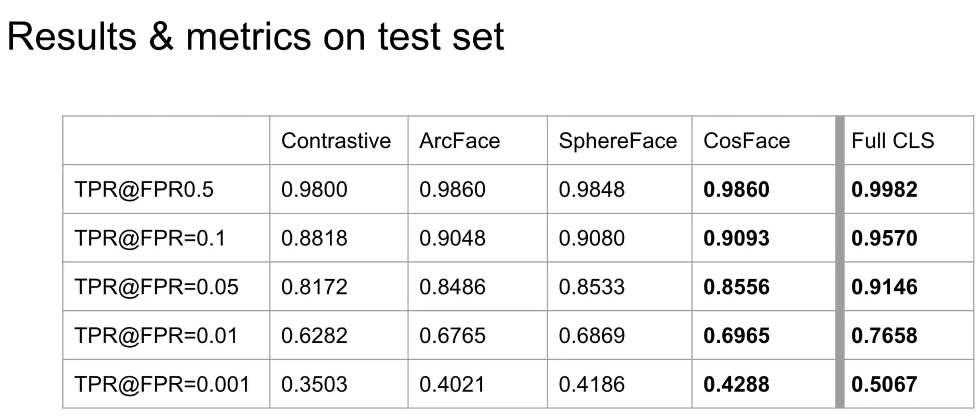Select the SphereFace value 0.8533
Viewport: 980px width, 417px height.
592,287
